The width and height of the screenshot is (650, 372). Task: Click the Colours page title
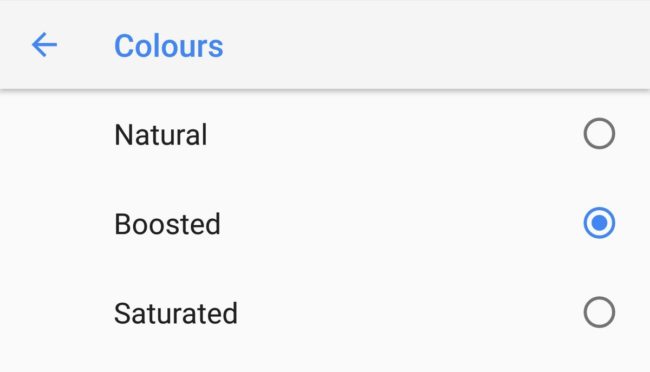point(169,46)
